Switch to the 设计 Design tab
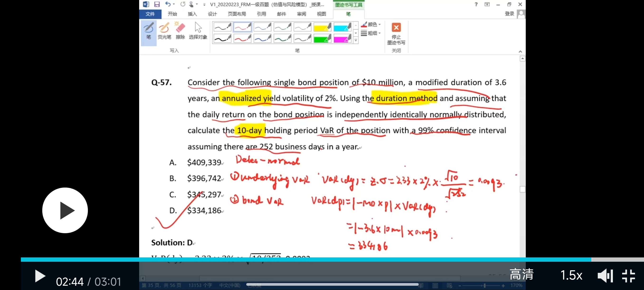 (212, 14)
